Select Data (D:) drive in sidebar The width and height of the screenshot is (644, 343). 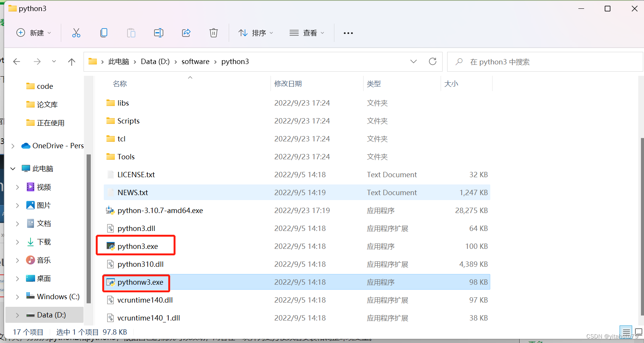point(44,315)
